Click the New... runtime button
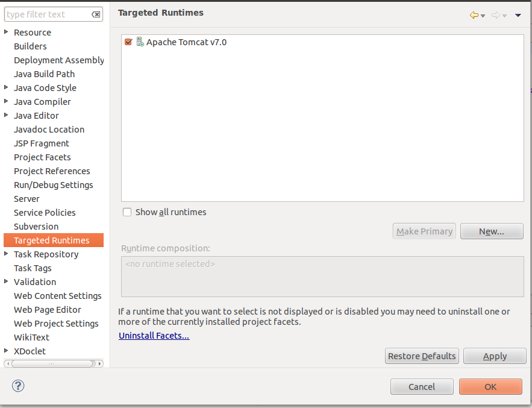This screenshot has width=532, height=408. point(492,231)
